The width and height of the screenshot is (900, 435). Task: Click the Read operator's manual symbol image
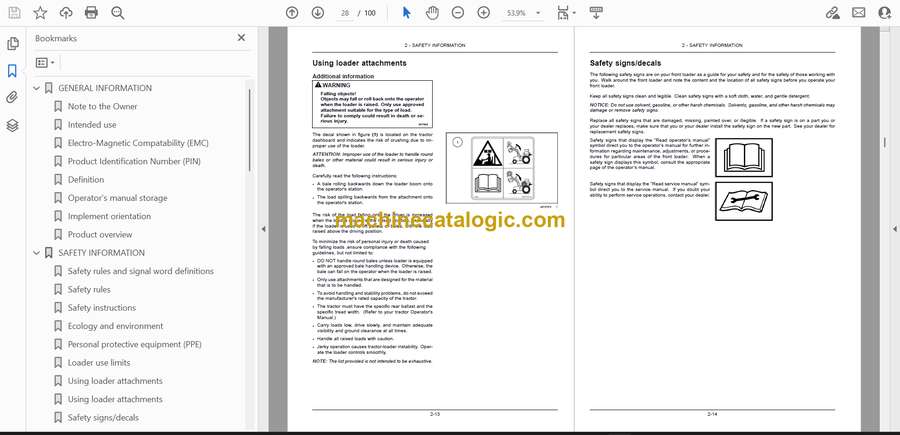[744, 157]
